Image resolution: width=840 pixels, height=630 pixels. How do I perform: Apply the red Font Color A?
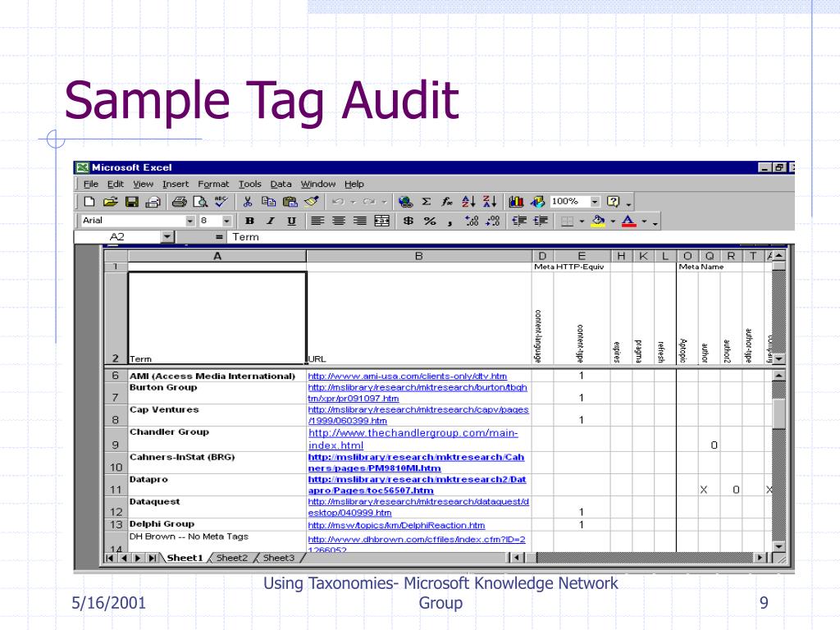[x=629, y=221]
